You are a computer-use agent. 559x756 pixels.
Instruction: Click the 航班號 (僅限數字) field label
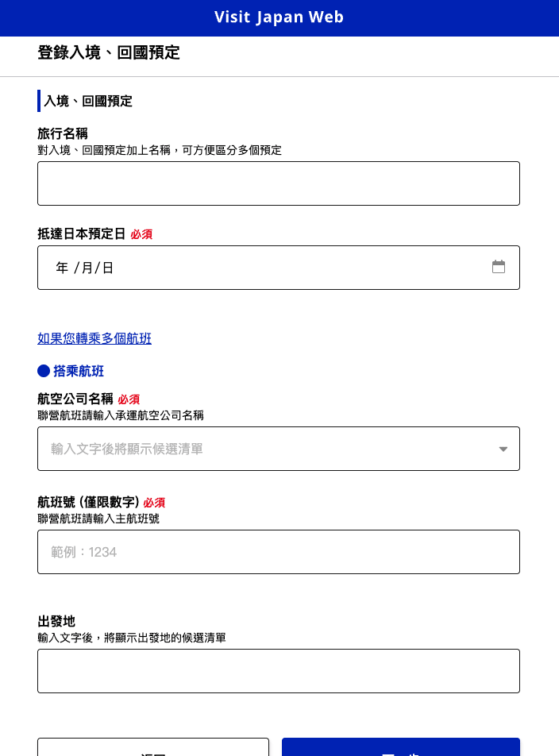(88, 502)
